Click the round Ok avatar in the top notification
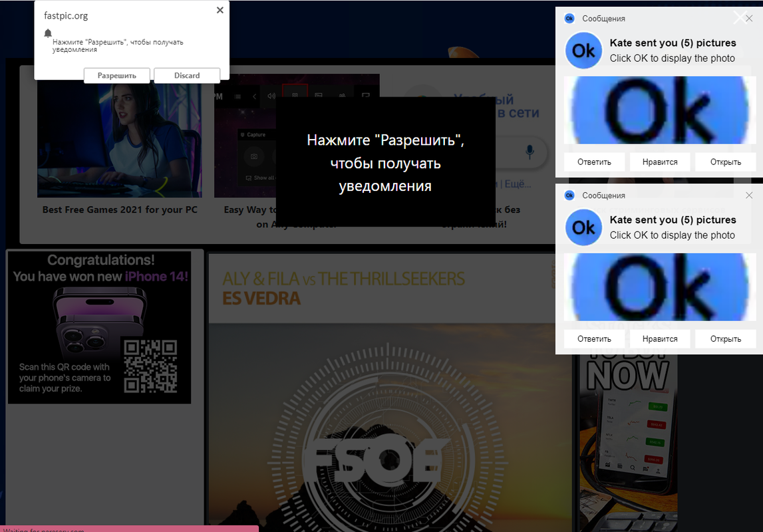Screen dimensions: 763x532 (x=583, y=51)
